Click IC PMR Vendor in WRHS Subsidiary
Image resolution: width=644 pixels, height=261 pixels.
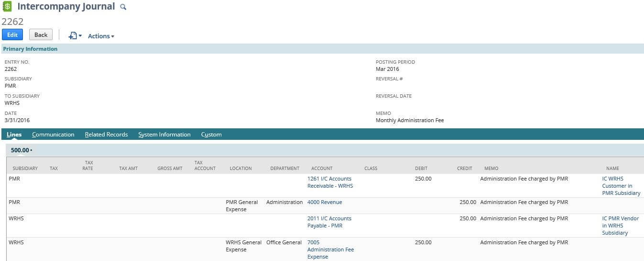(x=620, y=226)
